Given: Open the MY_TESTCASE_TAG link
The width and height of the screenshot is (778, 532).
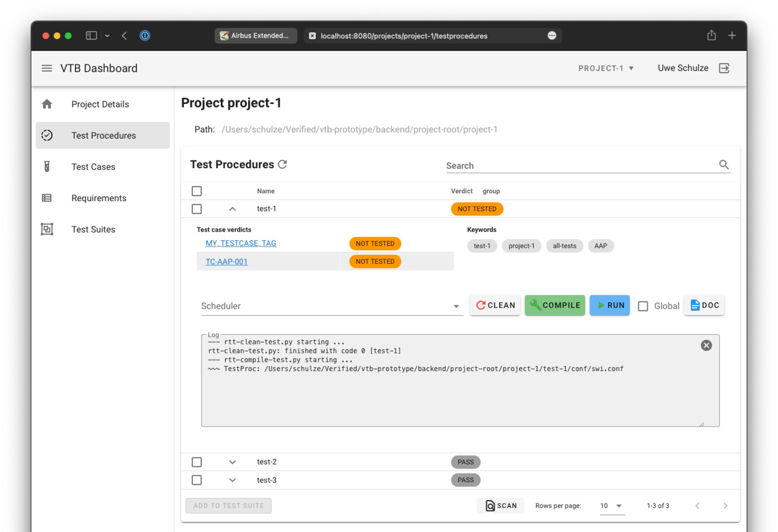Looking at the screenshot, I should point(241,243).
